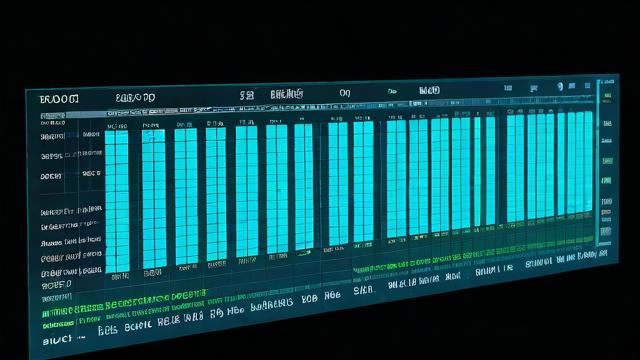Click the vertical cyan scrollbar at right edge
This screenshot has width=640, height=360.
[x=599, y=163]
